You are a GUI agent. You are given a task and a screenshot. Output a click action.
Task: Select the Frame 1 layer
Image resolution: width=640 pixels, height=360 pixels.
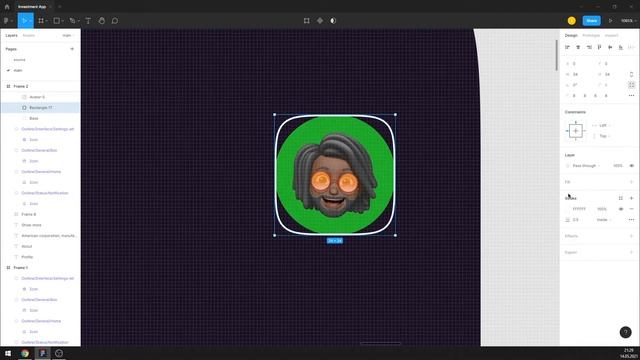[21, 267]
